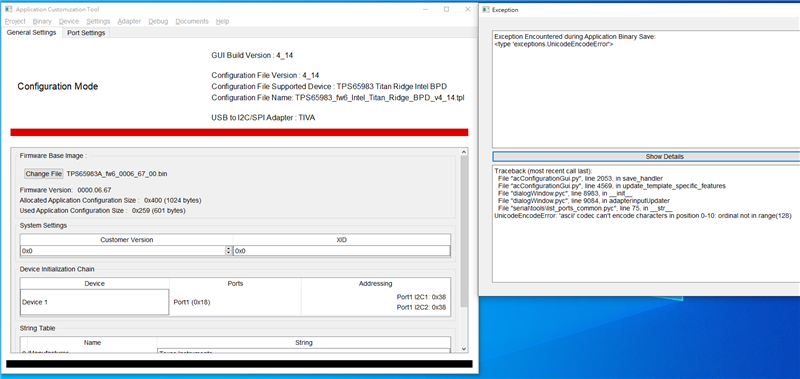This screenshot has width=800, height=379.
Task: Select the General Settings tab
Action: click(x=32, y=33)
